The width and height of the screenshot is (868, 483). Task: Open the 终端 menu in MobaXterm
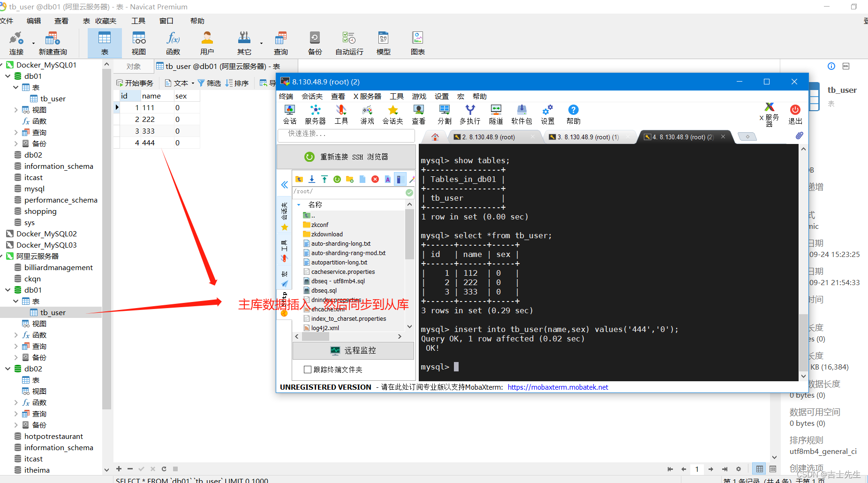pos(286,96)
